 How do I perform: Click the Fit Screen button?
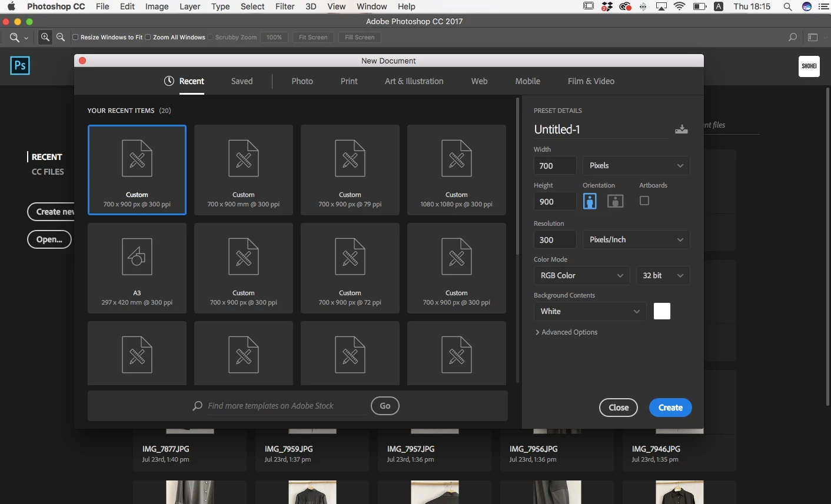pyautogui.click(x=313, y=37)
